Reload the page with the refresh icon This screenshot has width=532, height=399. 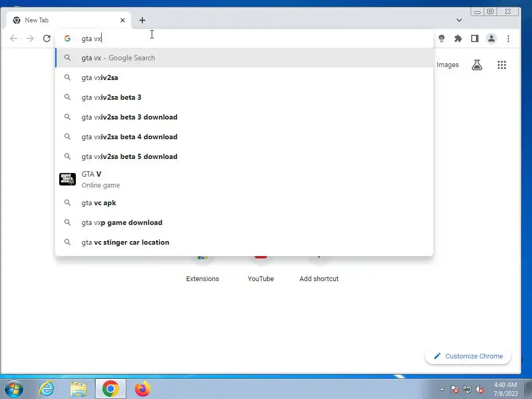click(47, 38)
